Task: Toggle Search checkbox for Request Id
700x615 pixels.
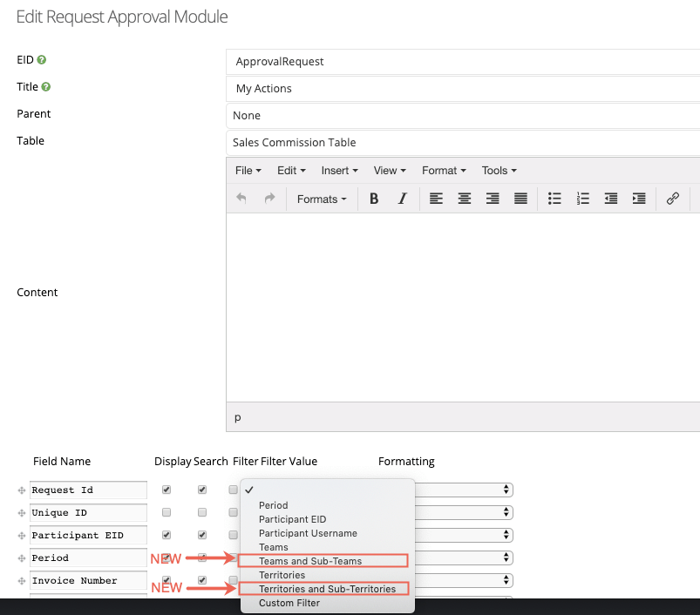Action: coord(202,490)
